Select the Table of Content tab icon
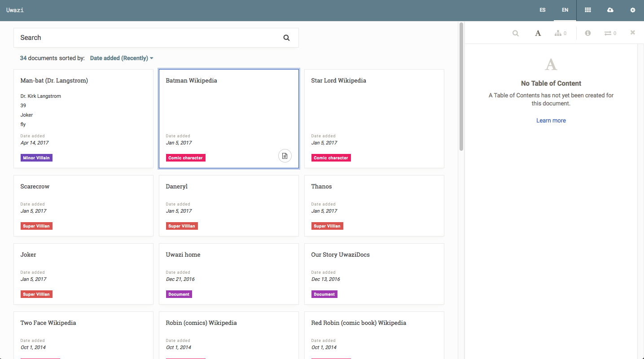The image size is (644, 359). [x=538, y=33]
